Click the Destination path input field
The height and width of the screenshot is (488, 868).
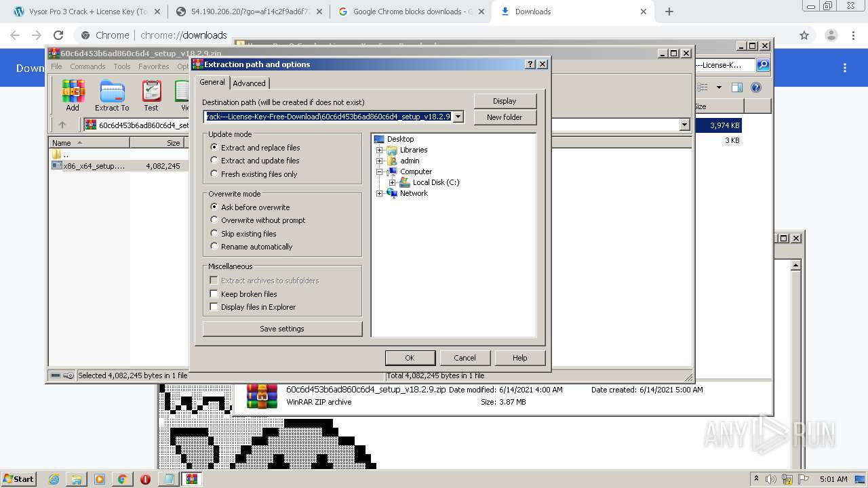coord(328,117)
